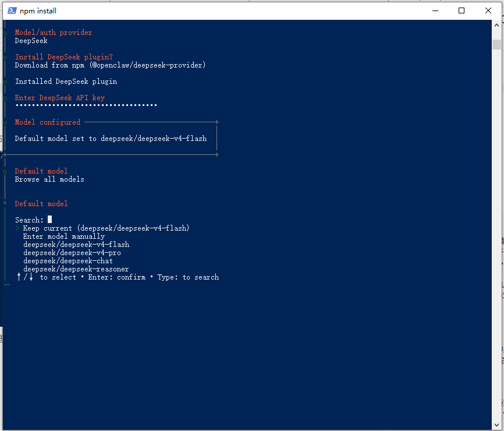Screen dimensions: 504x431
Task: Choose deepseek/deepseek-v4-pro model
Action: click(72, 253)
